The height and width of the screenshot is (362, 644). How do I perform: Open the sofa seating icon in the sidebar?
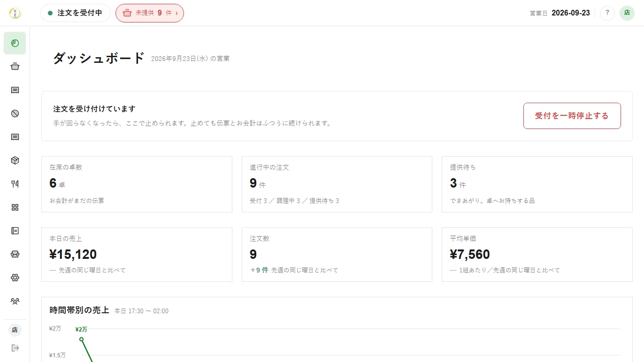(15, 254)
